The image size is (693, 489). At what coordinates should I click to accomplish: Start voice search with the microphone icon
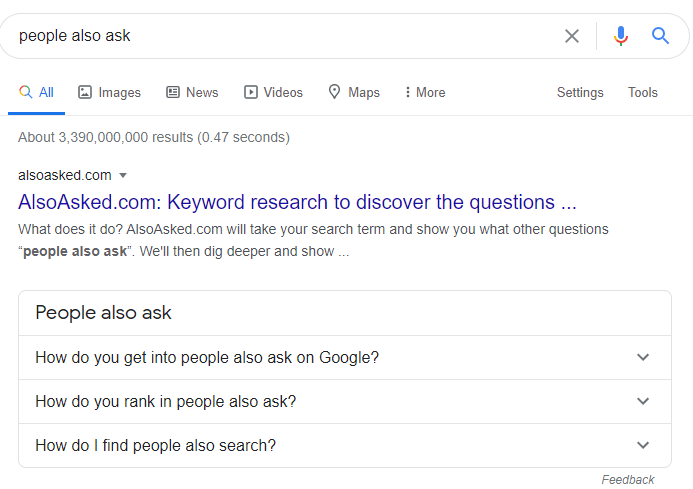pos(621,36)
